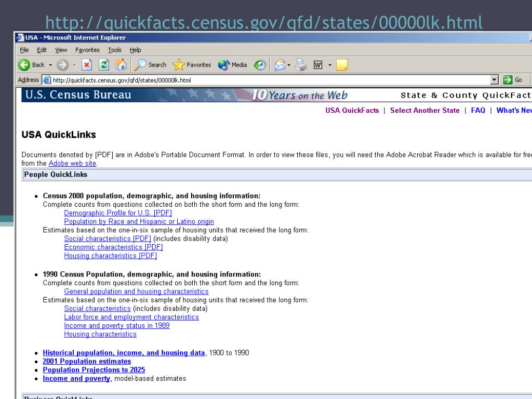
Task: Open the View menu
Action: 61,50
